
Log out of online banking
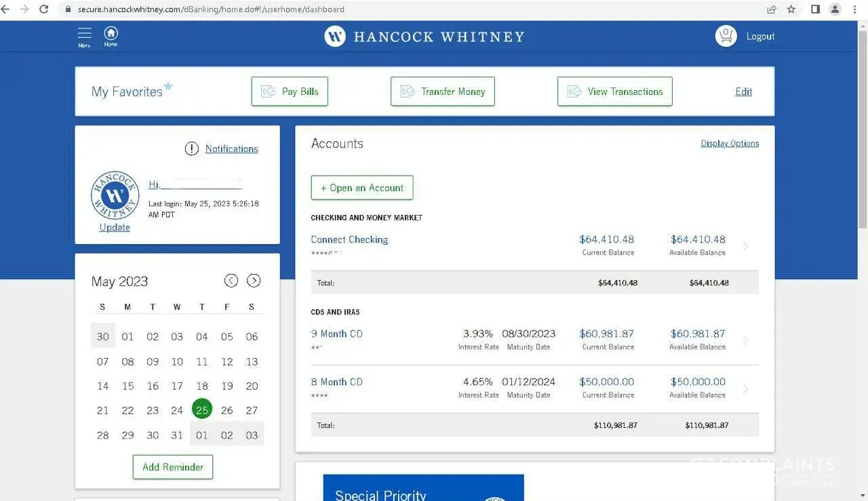click(x=760, y=37)
